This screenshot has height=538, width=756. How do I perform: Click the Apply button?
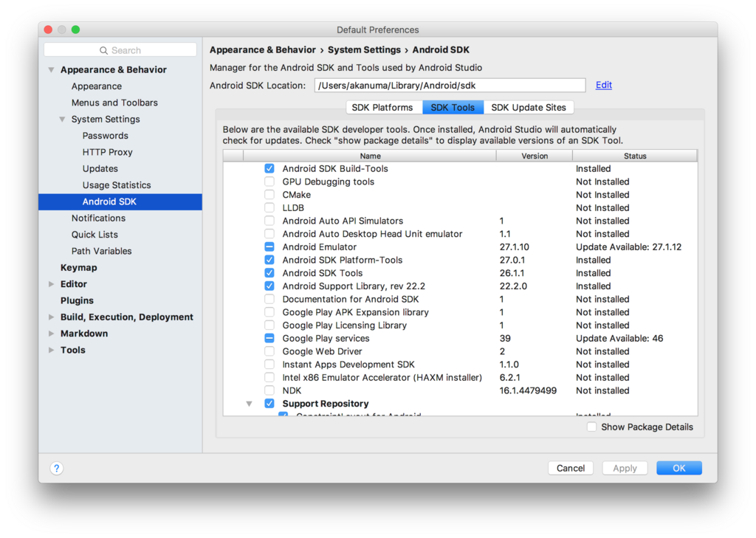pos(625,468)
